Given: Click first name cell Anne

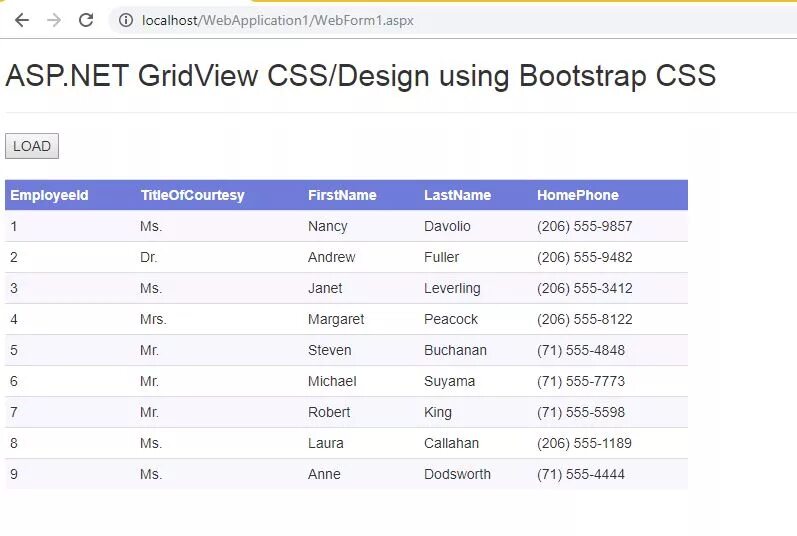Looking at the screenshot, I should coord(324,474).
